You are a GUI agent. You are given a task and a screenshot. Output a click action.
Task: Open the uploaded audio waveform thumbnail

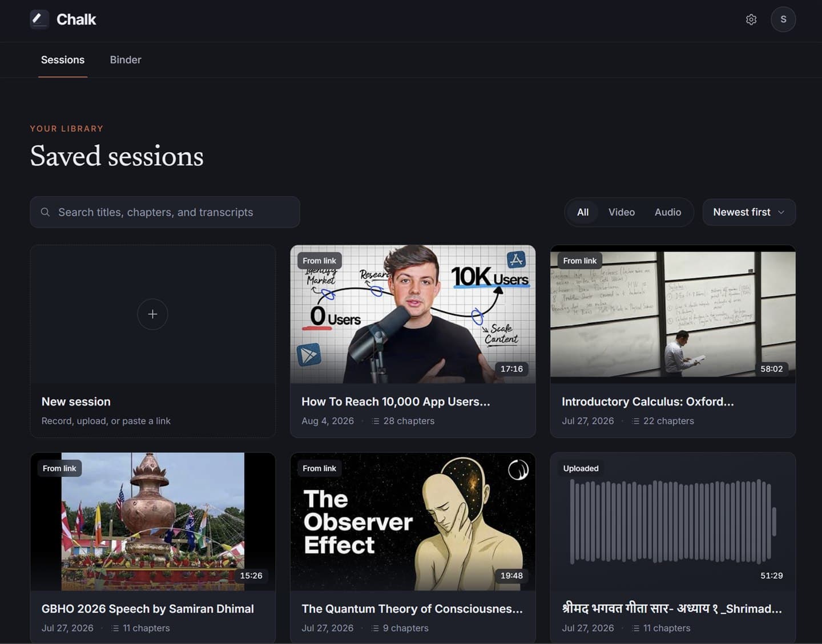673,521
